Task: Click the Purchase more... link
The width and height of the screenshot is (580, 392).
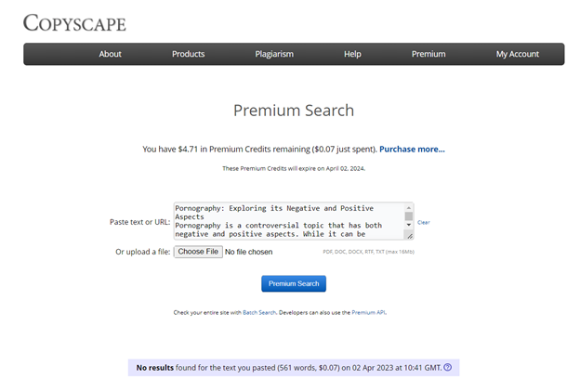Action: click(x=412, y=149)
